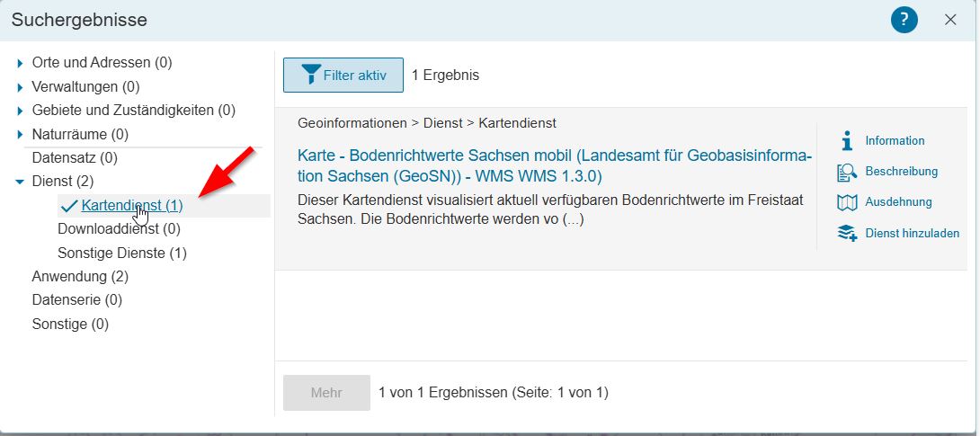Image resolution: width=980 pixels, height=436 pixels.
Task: Click the Information icon
Action: click(x=846, y=140)
